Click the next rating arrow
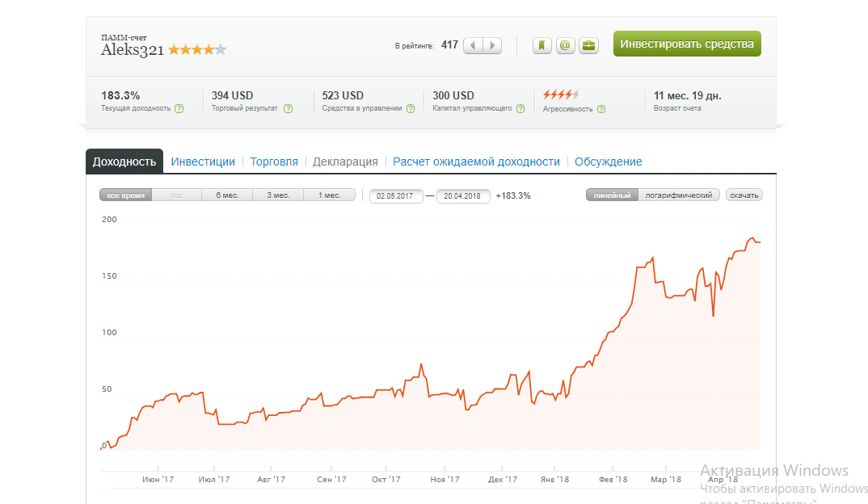 492,44
